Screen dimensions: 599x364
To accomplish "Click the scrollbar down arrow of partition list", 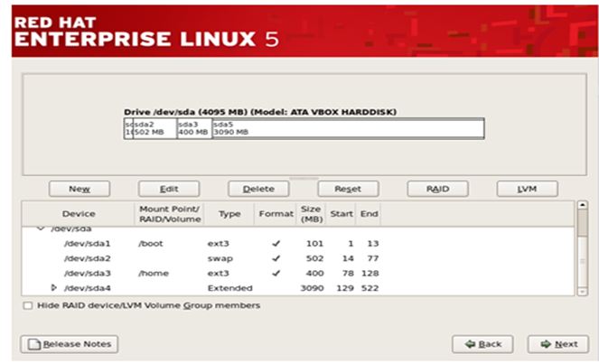I will pyautogui.click(x=582, y=292).
